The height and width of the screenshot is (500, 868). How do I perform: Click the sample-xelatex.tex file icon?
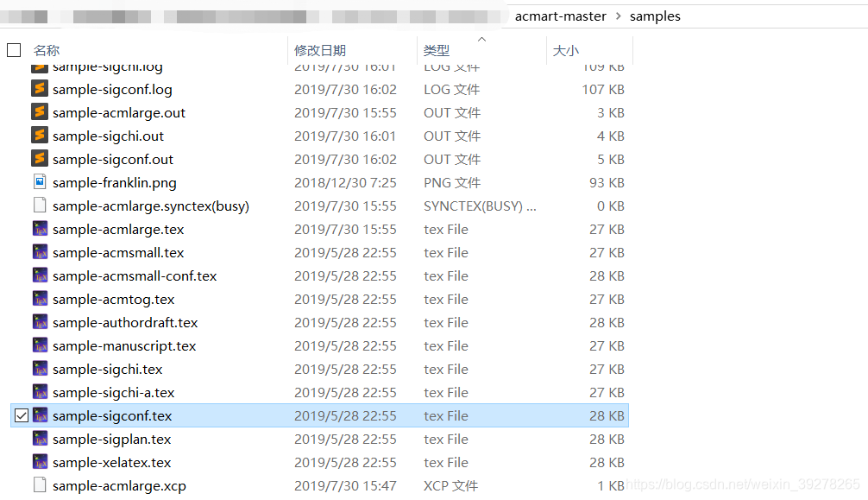pos(40,461)
